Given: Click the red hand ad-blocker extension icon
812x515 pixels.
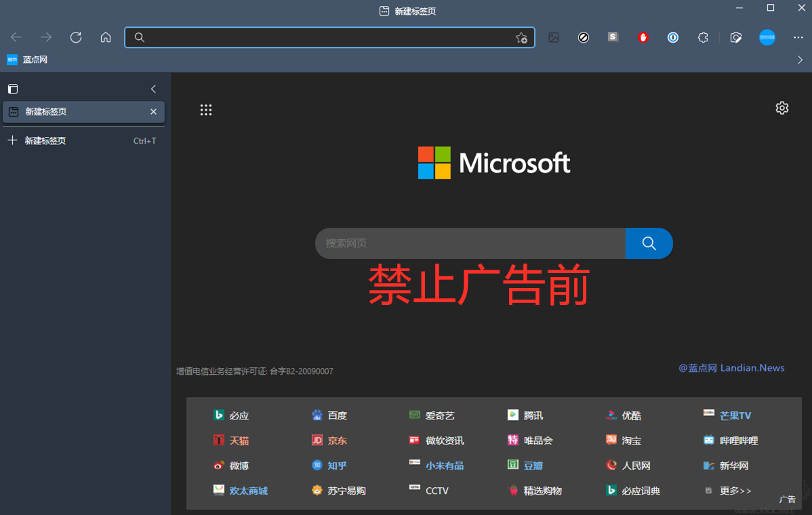Looking at the screenshot, I should coord(643,37).
